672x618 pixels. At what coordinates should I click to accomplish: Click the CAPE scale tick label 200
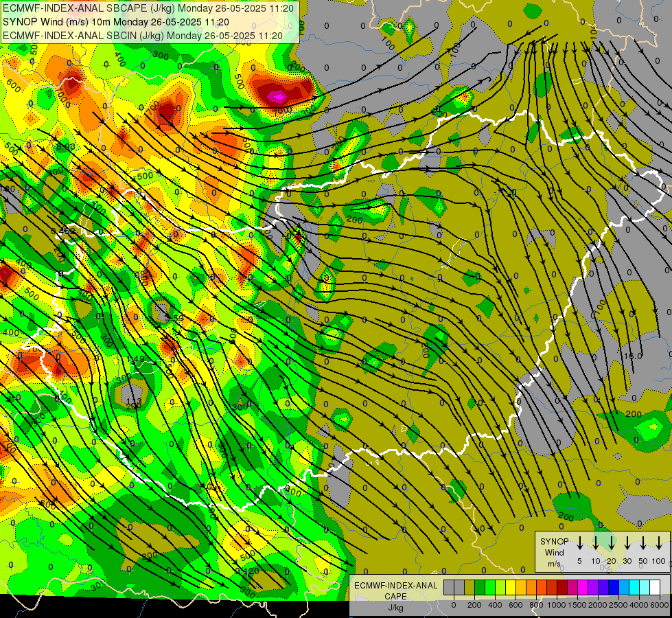(474, 605)
